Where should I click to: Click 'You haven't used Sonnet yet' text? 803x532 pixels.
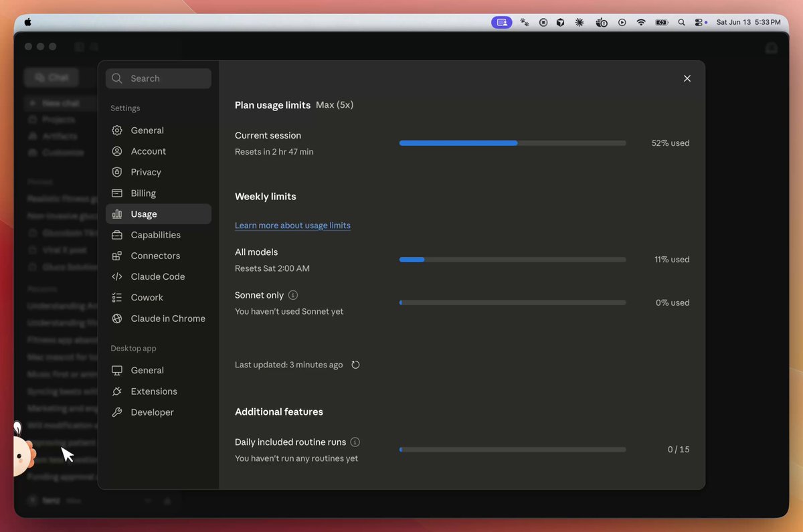(x=289, y=311)
